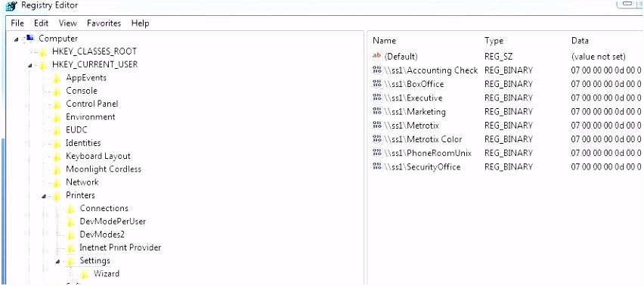The height and width of the screenshot is (286, 644).
Task: Click the Network folder icon
Action: (57, 182)
